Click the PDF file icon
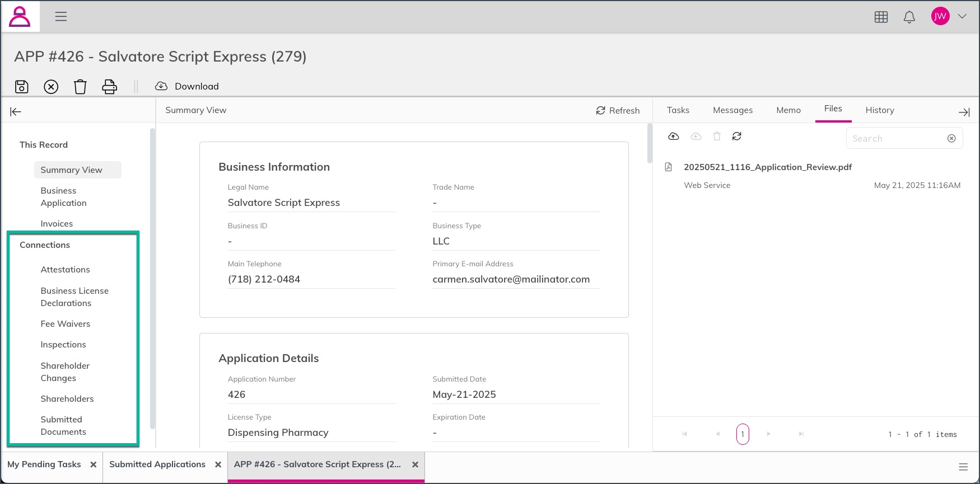 click(x=668, y=167)
